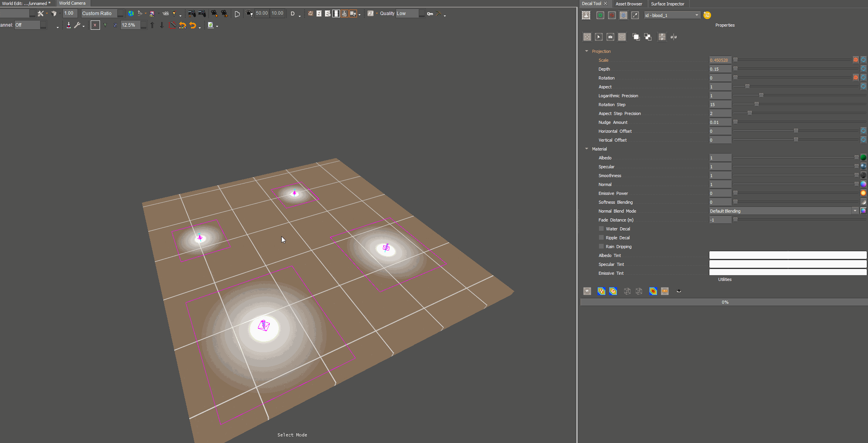
Task: Toggle the X axis constraint button
Action: tap(95, 25)
